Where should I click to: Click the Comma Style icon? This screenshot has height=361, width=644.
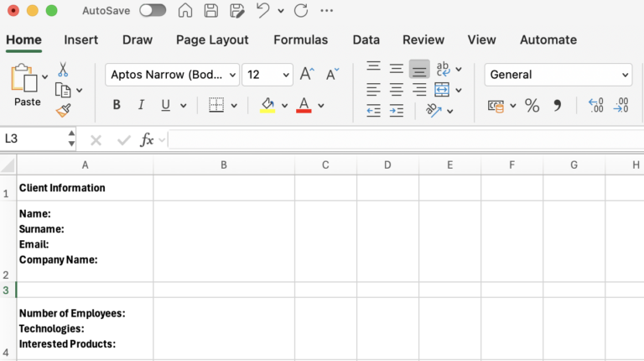[557, 106]
